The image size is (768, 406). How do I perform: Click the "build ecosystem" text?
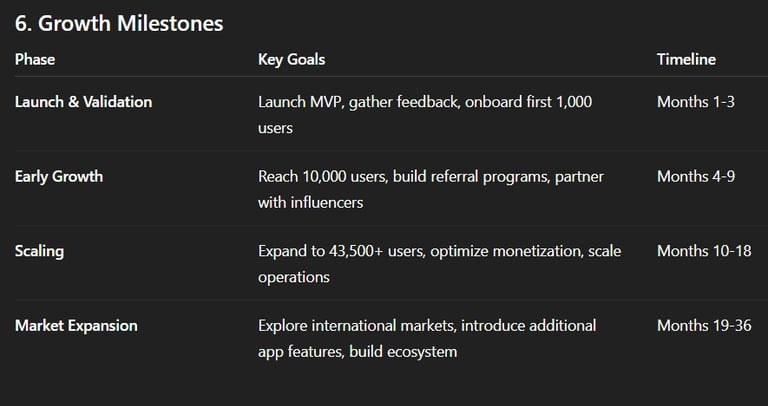tap(403, 351)
